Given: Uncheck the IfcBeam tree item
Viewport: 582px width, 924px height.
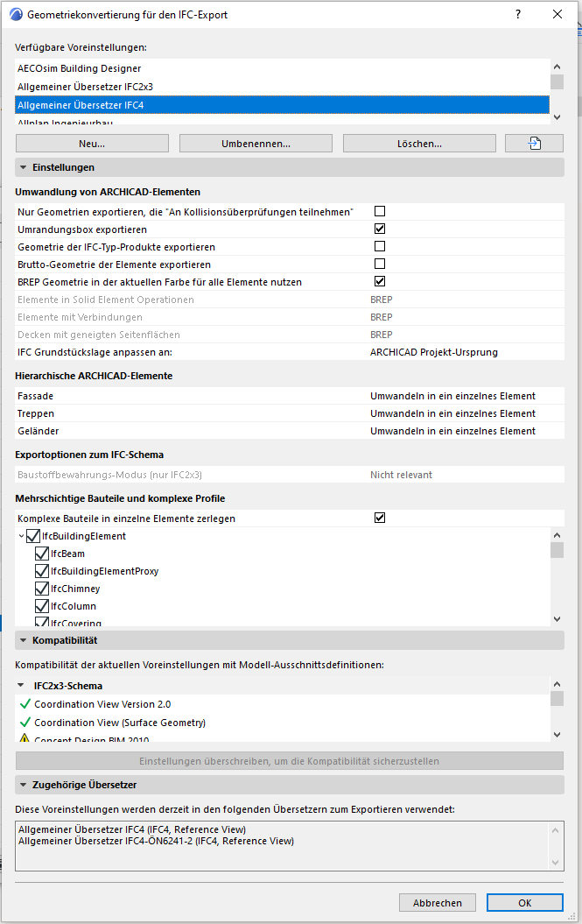Looking at the screenshot, I should tap(41, 554).
